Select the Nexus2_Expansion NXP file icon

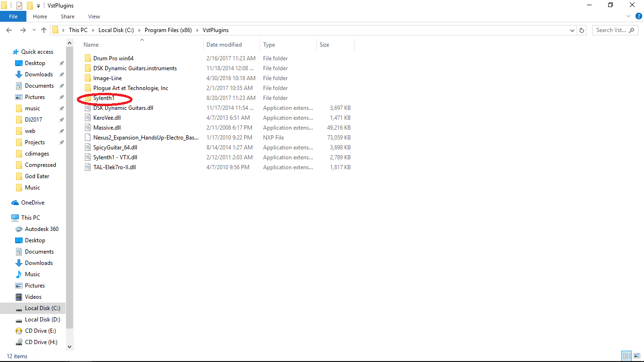point(88,138)
